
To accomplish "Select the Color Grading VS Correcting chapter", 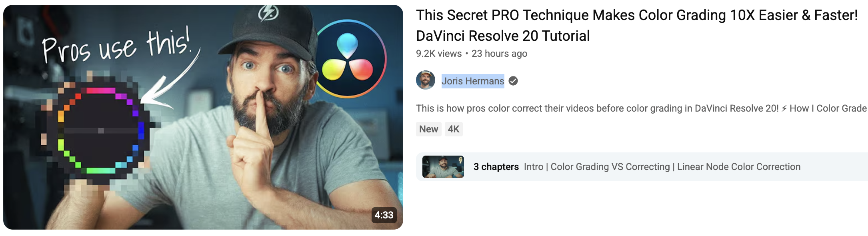I will [x=610, y=167].
